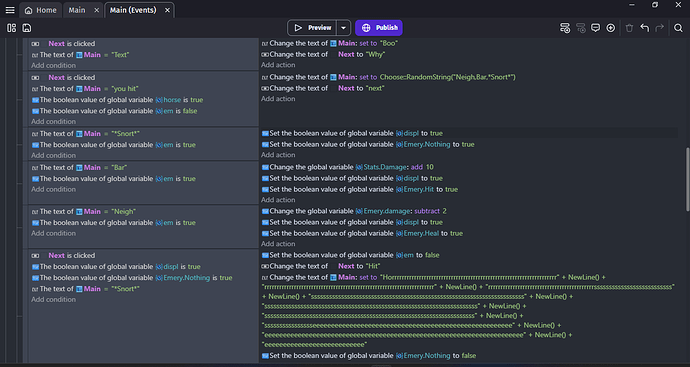Click the Preview button

pyautogui.click(x=312, y=28)
